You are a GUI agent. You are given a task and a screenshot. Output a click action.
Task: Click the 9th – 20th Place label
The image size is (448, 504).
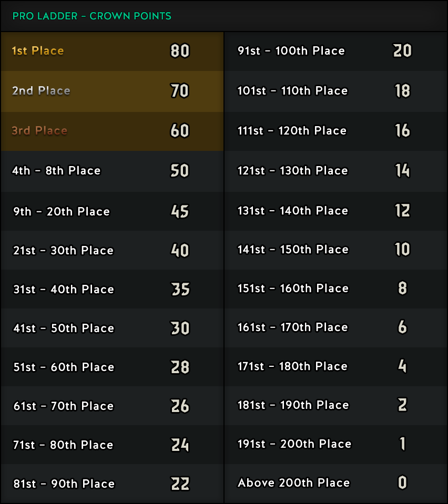point(62,212)
